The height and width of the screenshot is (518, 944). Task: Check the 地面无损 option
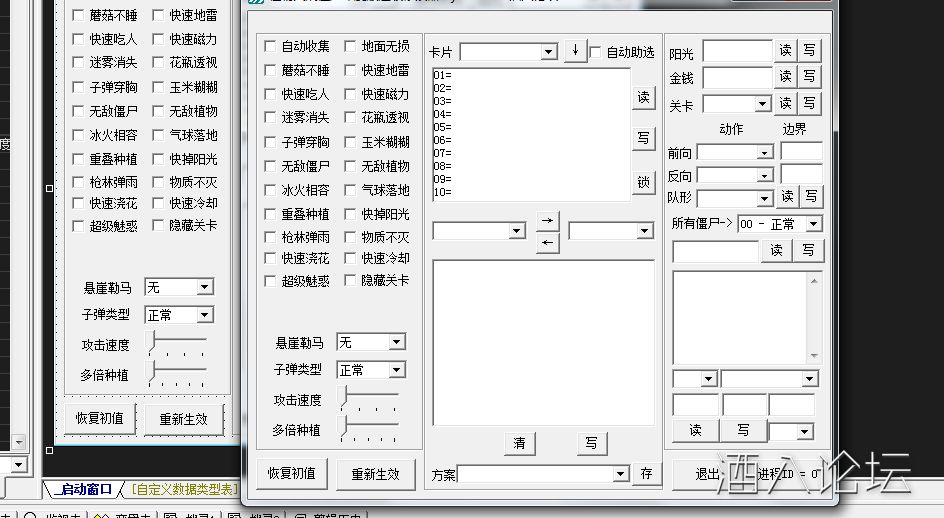click(351, 46)
